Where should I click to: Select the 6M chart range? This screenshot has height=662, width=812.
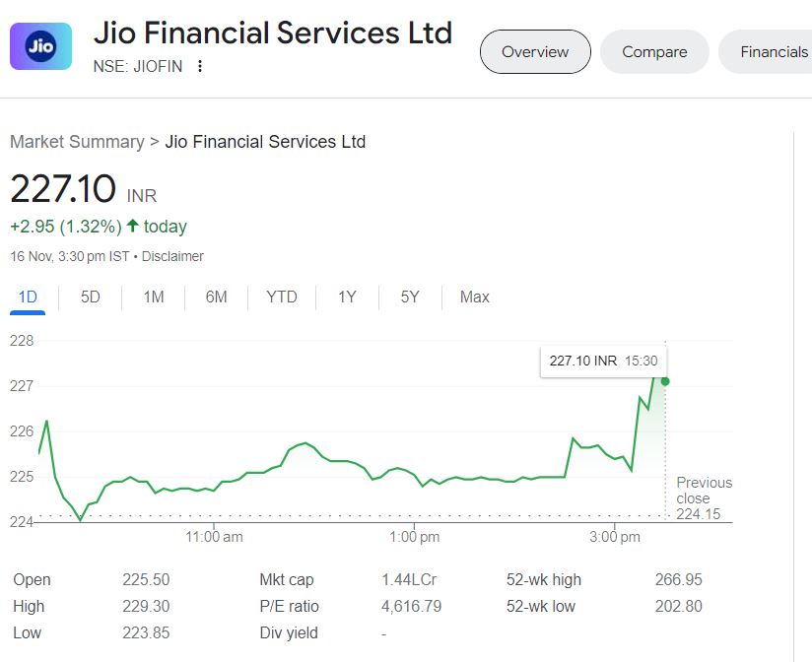[x=217, y=297]
